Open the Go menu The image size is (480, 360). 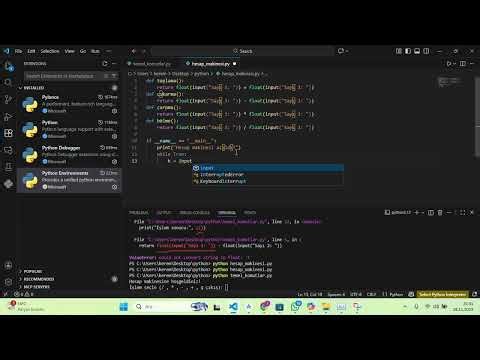[x=83, y=51]
